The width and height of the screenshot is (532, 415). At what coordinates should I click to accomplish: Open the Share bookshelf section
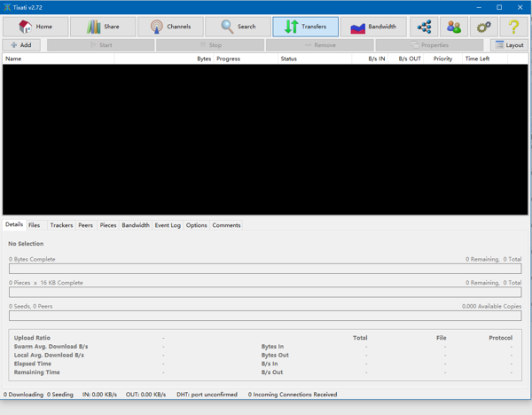point(103,27)
